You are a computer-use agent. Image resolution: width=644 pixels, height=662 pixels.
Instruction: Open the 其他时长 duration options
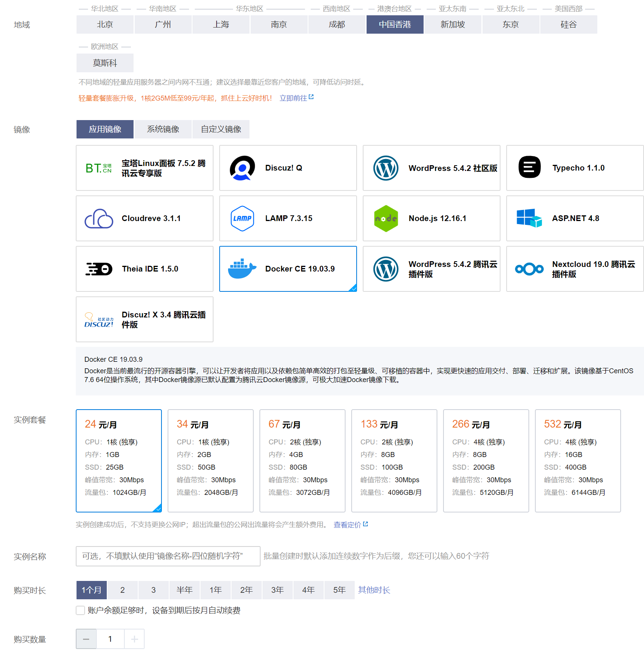pos(374,590)
